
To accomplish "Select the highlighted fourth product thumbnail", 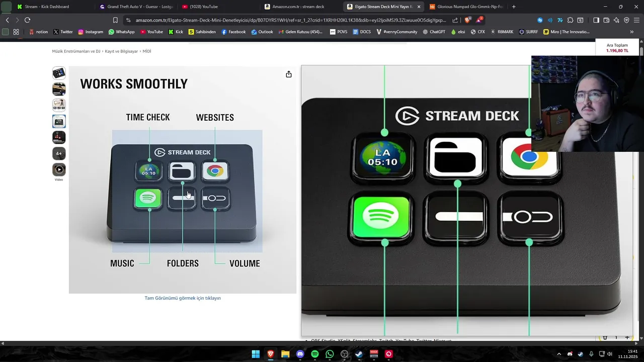I will click(59, 121).
